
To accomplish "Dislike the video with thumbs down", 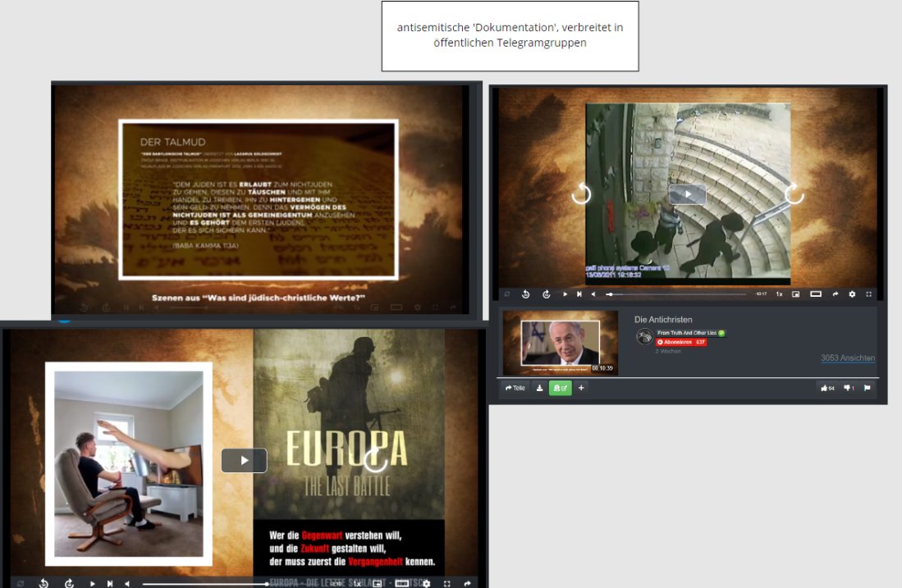I will (849, 388).
